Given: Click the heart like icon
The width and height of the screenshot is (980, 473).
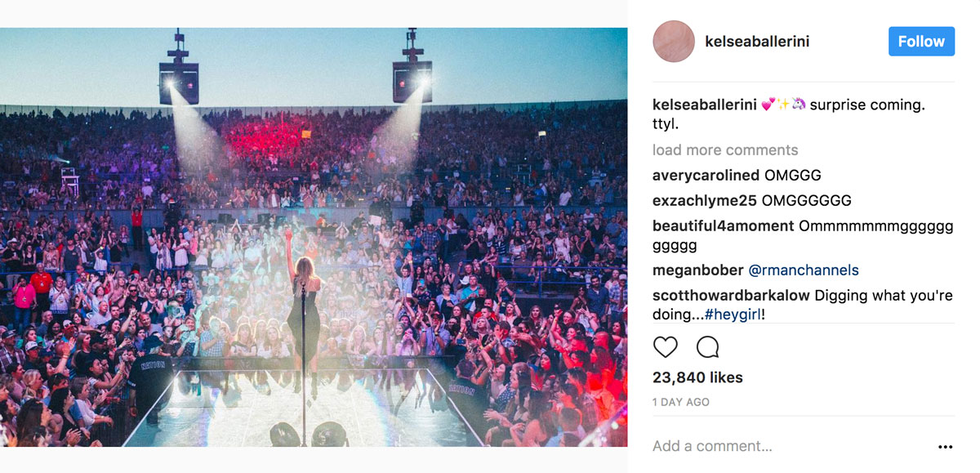Looking at the screenshot, I should coord(666,347).
